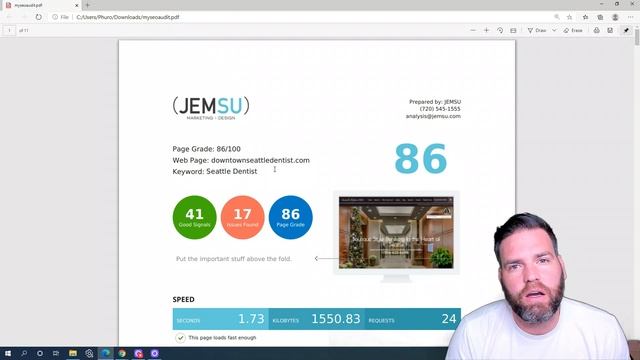
Task: Open the Windows Start menu
Action: (8, 353)
